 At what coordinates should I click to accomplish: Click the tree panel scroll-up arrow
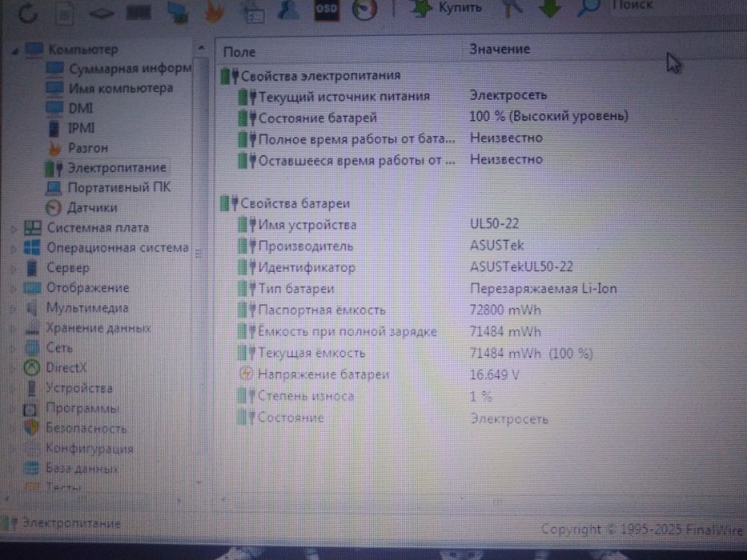point(201,48)
